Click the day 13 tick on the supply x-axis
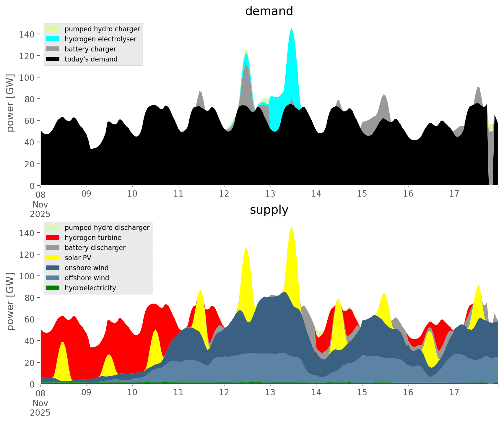This screenshot has height=423, width=504. pyautogui.click(x=270, y=392)
